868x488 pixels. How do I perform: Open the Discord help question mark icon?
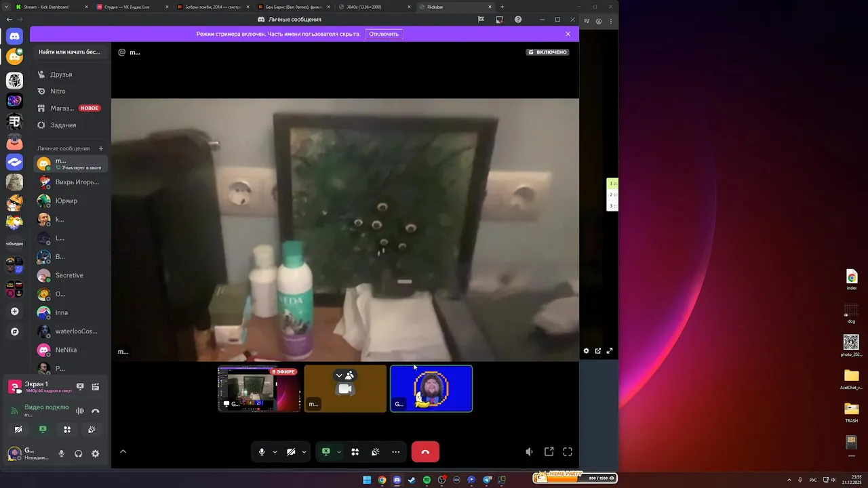pos(518,20)
